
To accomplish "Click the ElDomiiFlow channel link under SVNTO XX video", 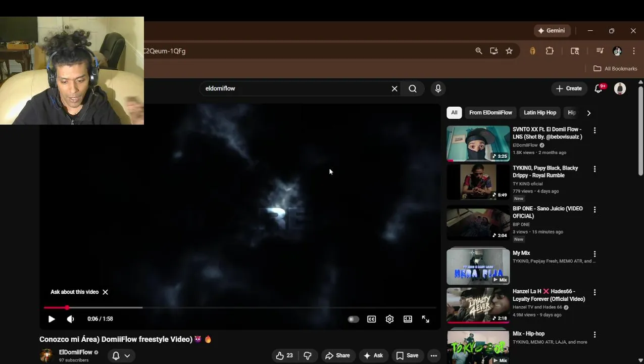I will click(x=525, y=145).
